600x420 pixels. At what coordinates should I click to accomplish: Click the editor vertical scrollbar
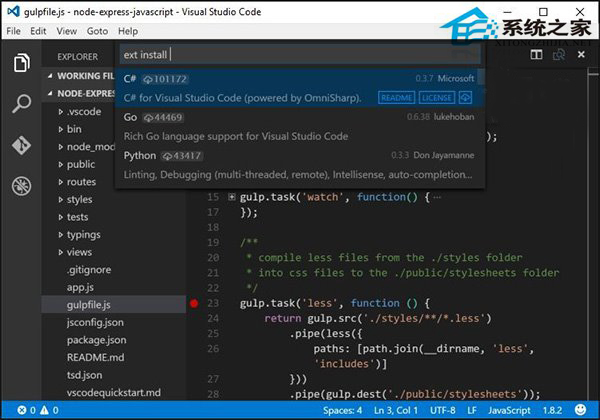593,233
